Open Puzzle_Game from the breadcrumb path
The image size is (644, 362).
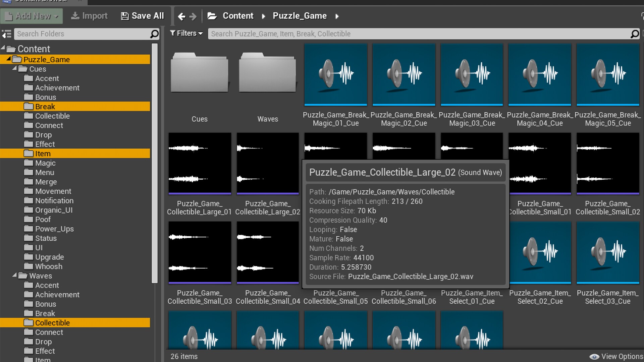point(300,16)
